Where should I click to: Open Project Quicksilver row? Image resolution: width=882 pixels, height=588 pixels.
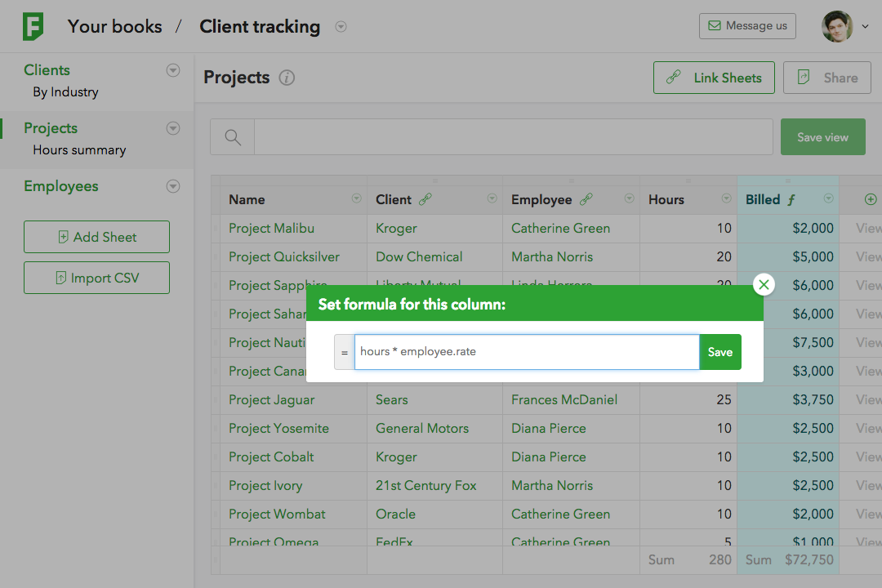pos(284,257)
